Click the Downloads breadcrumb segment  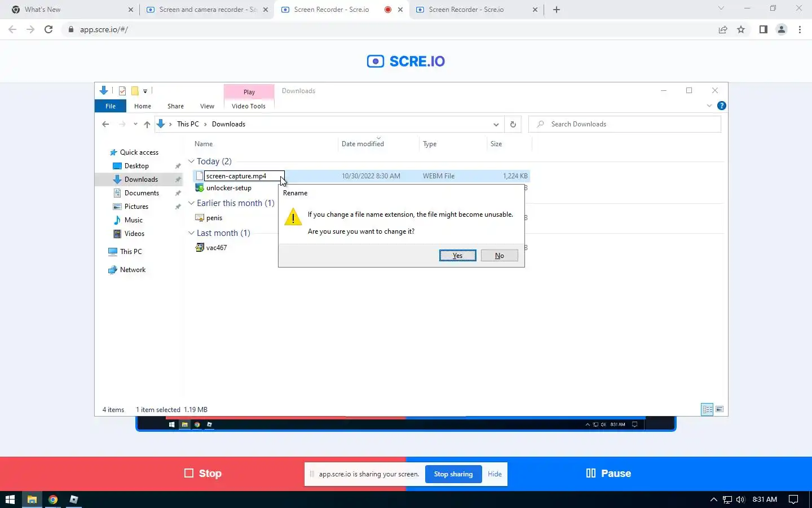(x=228, y=124)
